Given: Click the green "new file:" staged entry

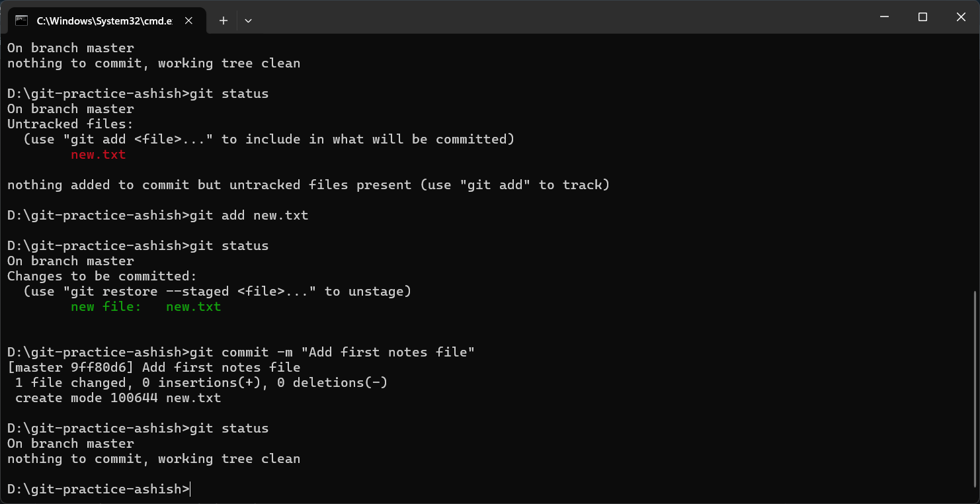Looking at the screenshot, I should tap(106, 307).
